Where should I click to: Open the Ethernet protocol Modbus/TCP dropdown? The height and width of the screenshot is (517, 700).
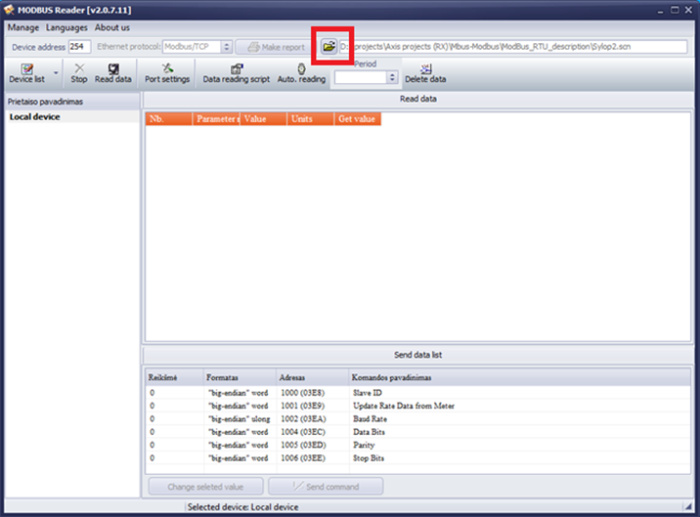coord(227,47)
